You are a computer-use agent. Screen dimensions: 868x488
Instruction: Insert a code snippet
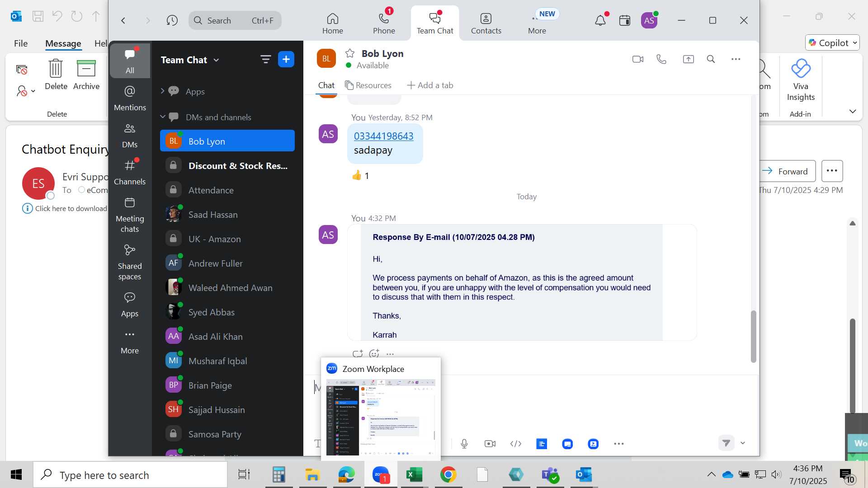(516, 444)
